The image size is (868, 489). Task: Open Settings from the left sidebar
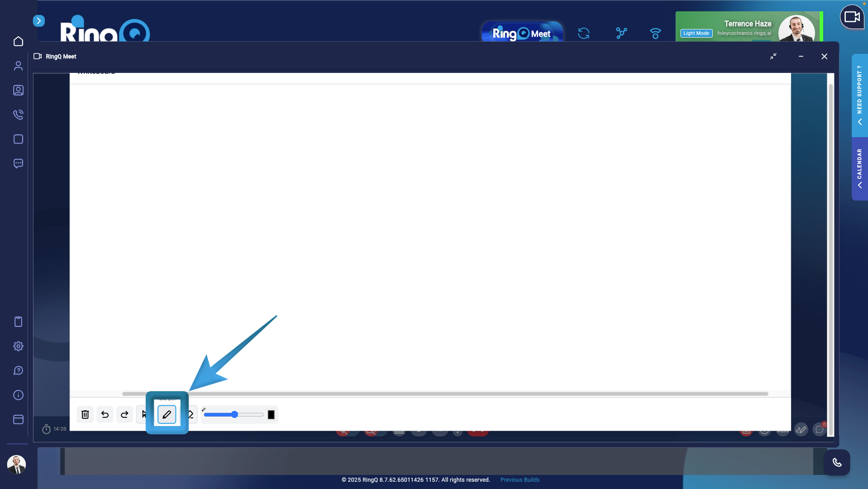tap(18, 346)
